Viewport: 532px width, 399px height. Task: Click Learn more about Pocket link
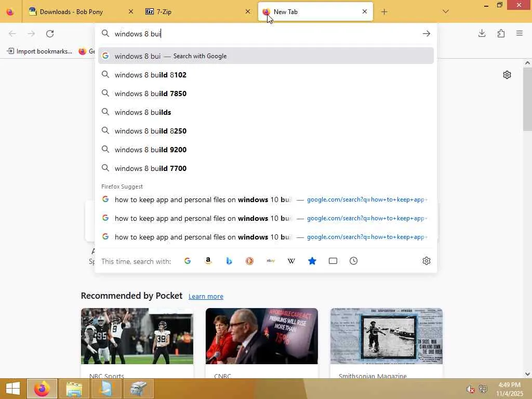pyautogui.click(x=206, y=296)
